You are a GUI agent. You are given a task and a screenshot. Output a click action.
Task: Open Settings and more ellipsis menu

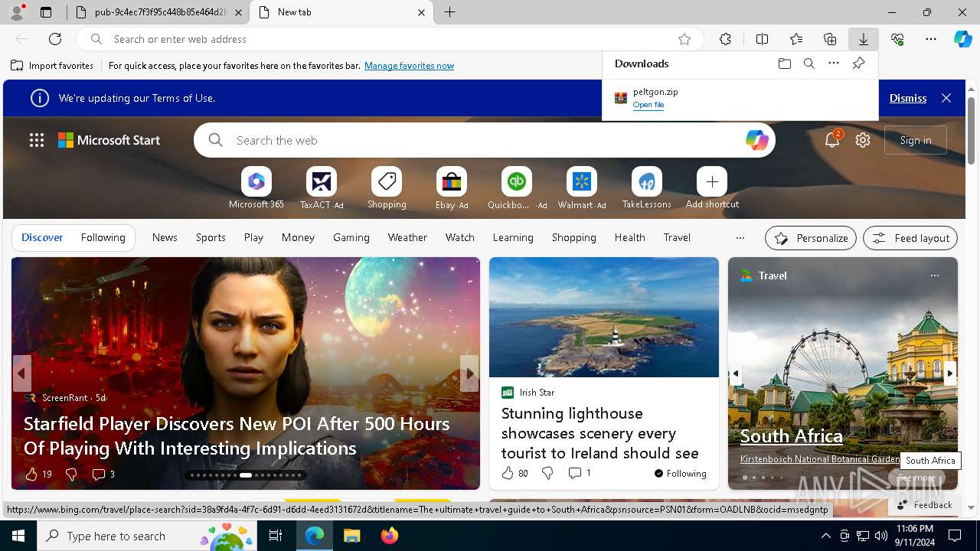931,39
